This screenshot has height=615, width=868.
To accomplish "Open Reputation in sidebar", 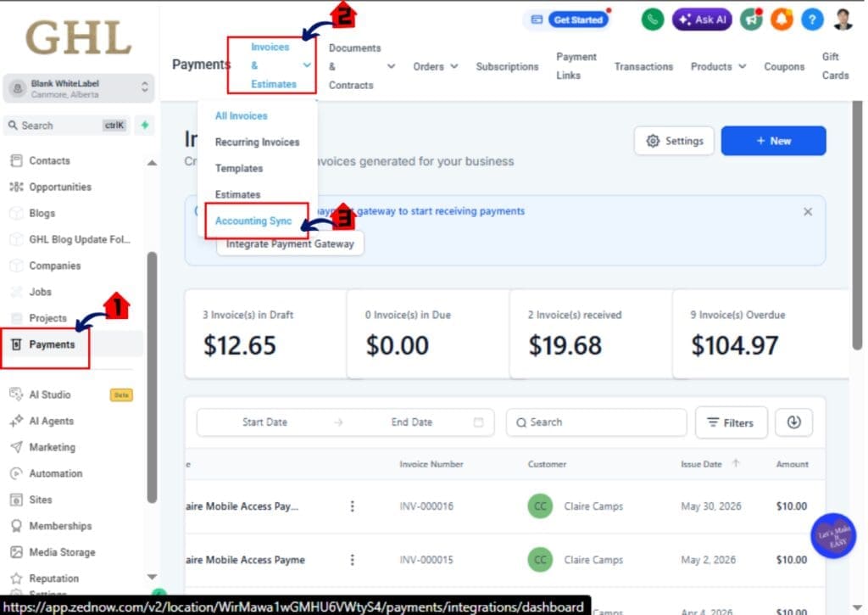I will tap(53, 579).
